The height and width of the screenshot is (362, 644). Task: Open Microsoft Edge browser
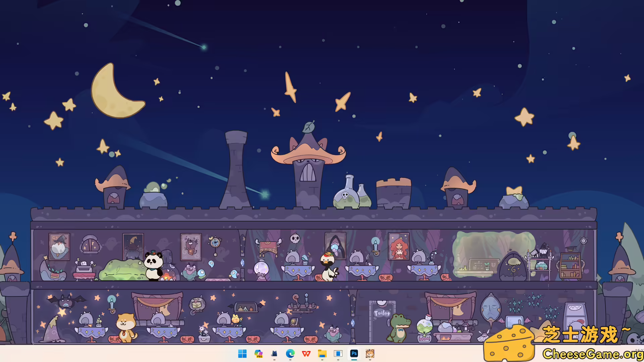(290, 354)
